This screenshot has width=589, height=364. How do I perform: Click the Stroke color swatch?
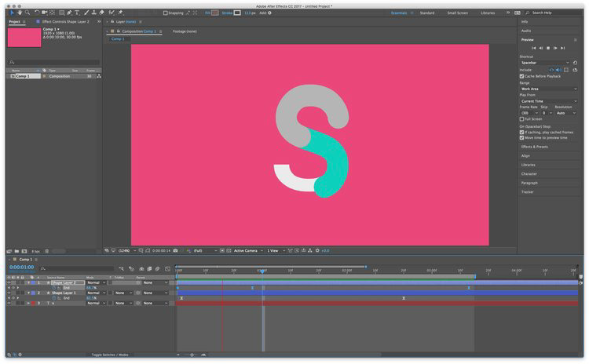pos(237,13)
